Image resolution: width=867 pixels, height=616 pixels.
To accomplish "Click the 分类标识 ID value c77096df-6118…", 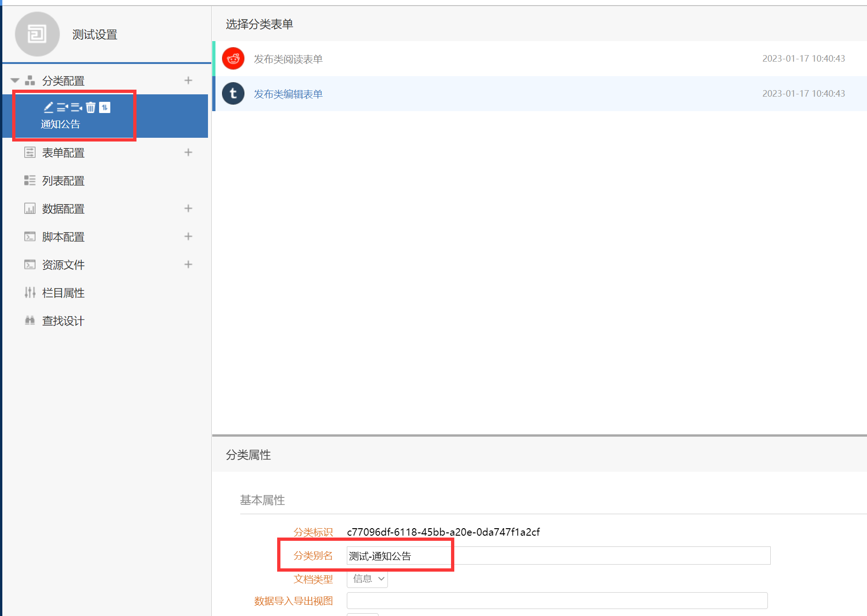I will 443,532.
